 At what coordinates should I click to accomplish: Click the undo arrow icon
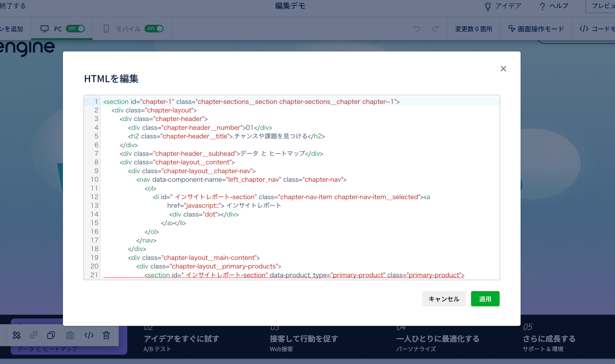(x=416, y=29)
